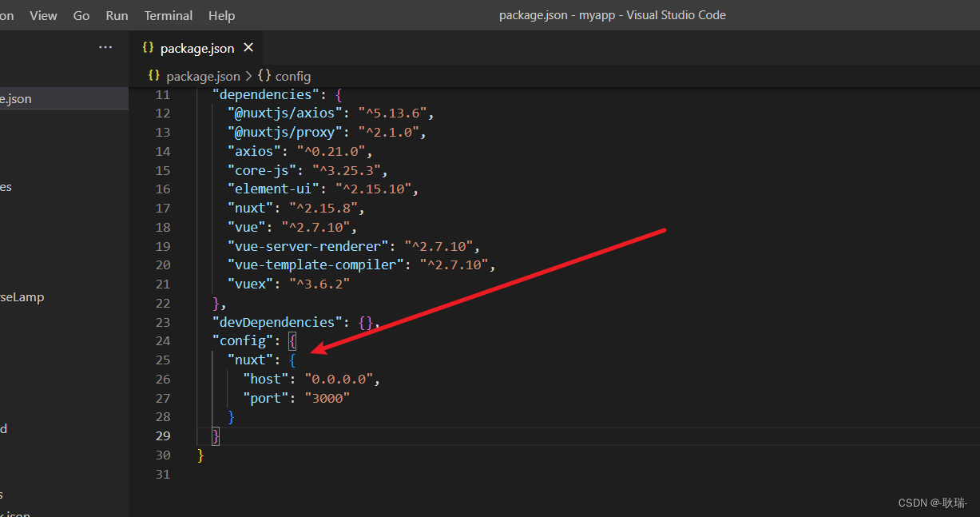The image size is (980, 517).
Task: Click the "element-ui" key
Action: click(273, 189)
